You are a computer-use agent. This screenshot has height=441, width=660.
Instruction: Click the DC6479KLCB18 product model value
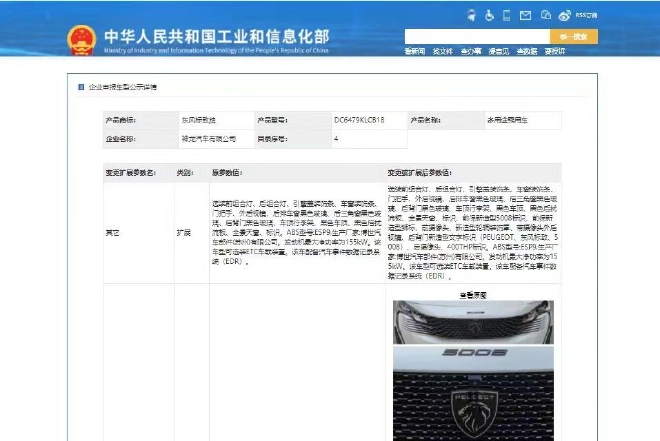[x=359, y=120]
